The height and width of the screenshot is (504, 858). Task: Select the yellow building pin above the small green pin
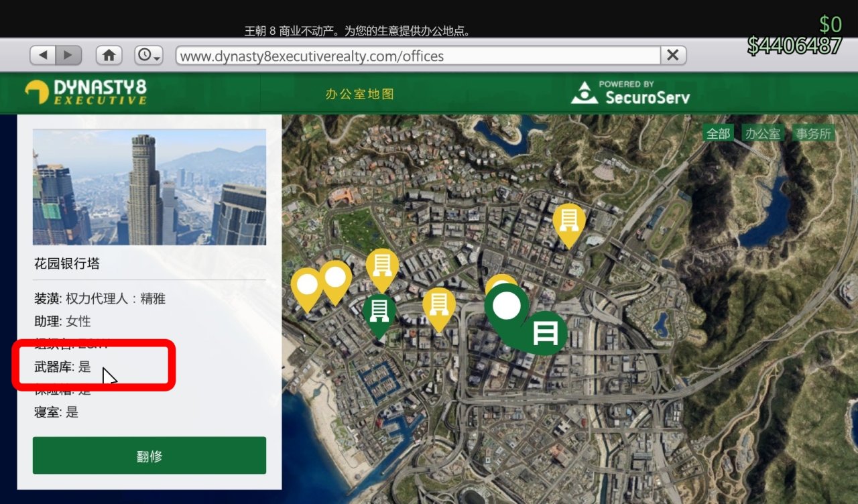[383, 268]
